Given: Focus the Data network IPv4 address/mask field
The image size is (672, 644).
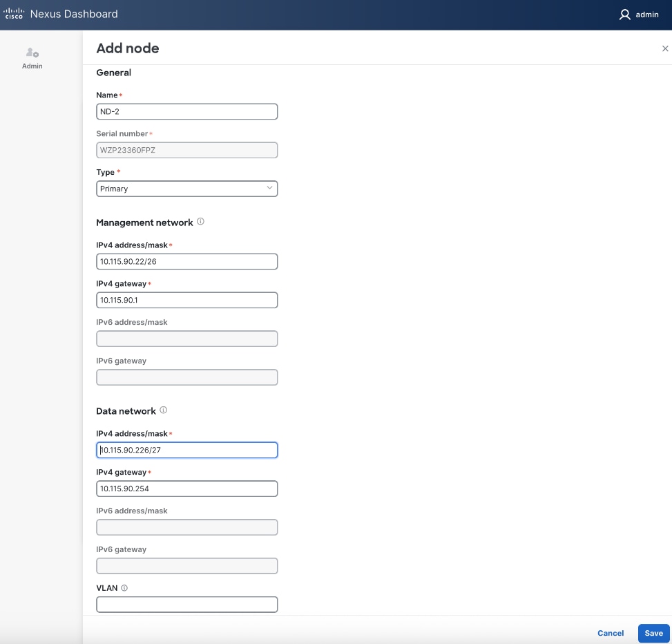Looking at the screenshot, I should pos(186,450).
